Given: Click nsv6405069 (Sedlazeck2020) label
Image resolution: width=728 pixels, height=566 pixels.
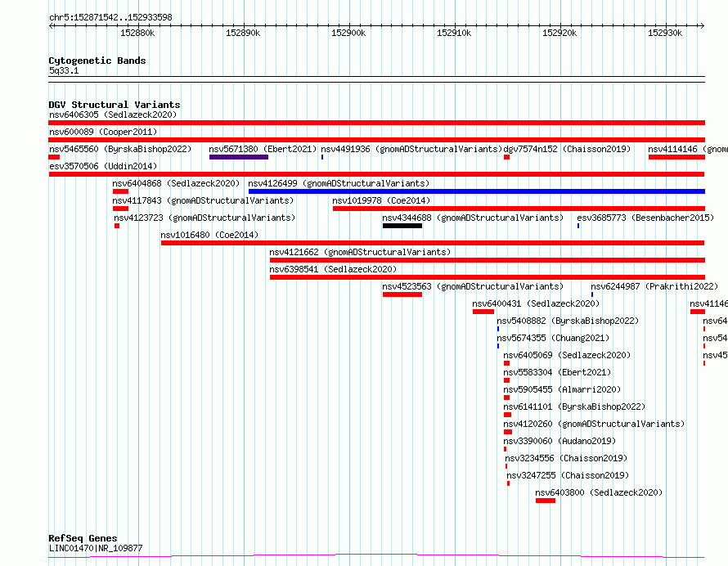Looking at the screenshot, I should click(x=568, y=355).
